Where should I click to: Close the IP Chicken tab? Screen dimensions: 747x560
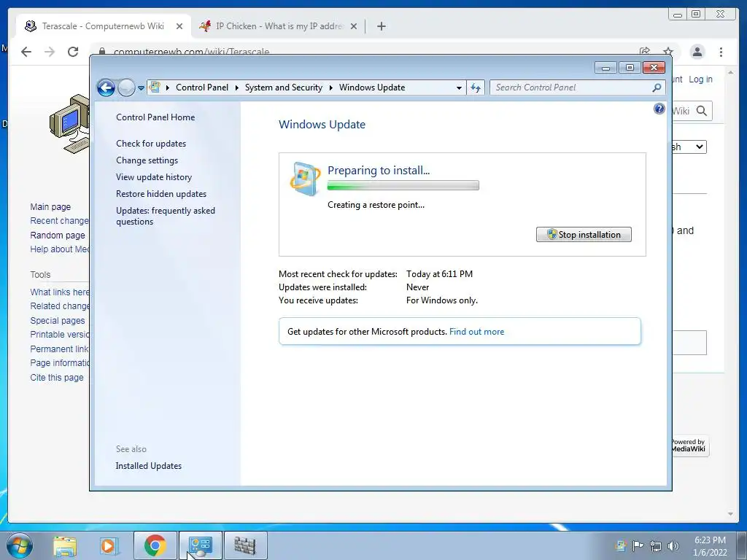coord(354,26)
